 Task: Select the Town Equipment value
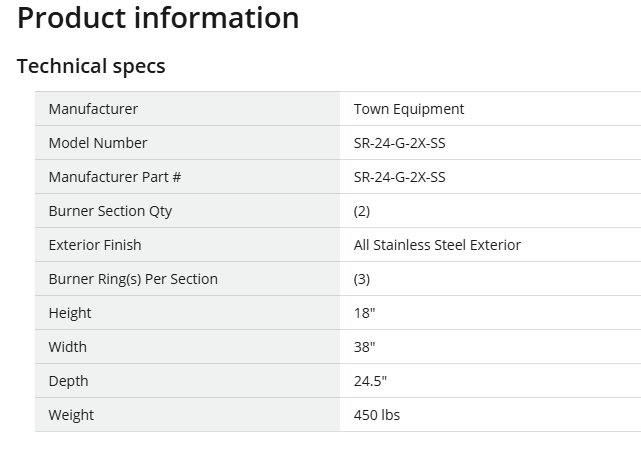pyautogui.click(x=409, y=109)
